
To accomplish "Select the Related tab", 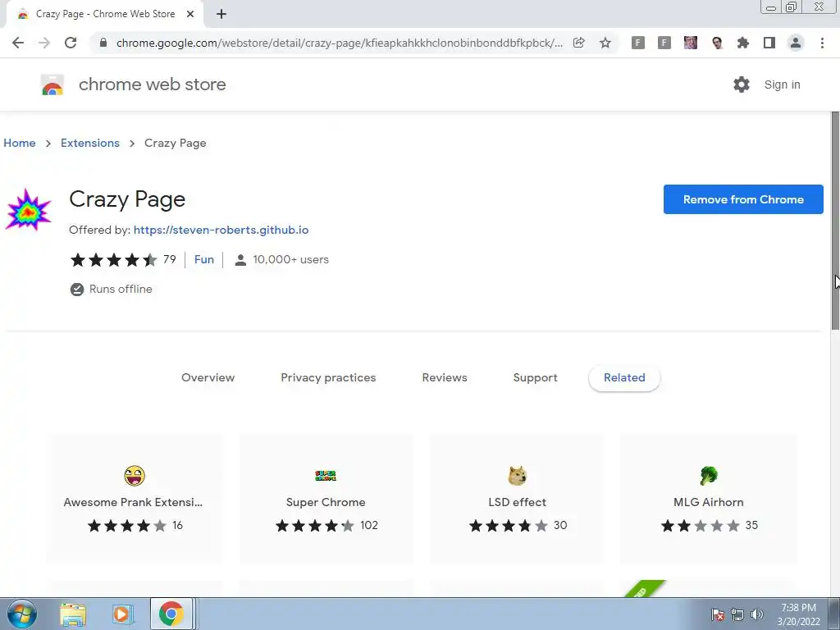I will point(624,377).
